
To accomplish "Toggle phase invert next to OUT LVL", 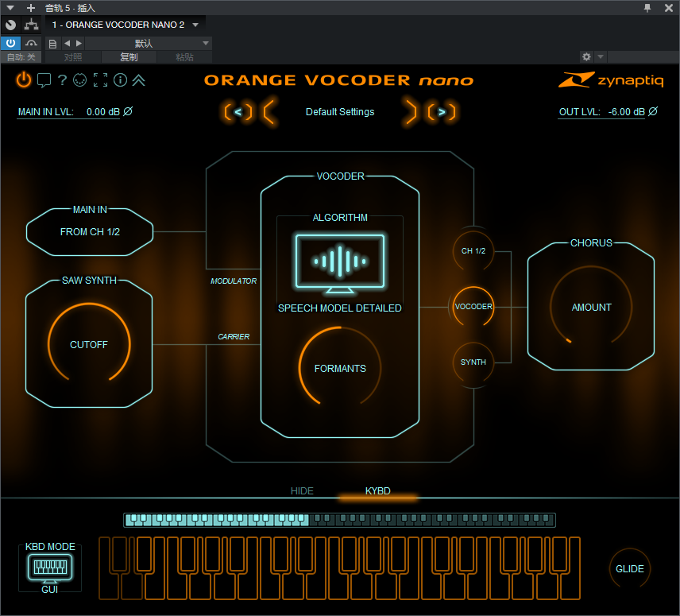I will (x=653, y=111).
